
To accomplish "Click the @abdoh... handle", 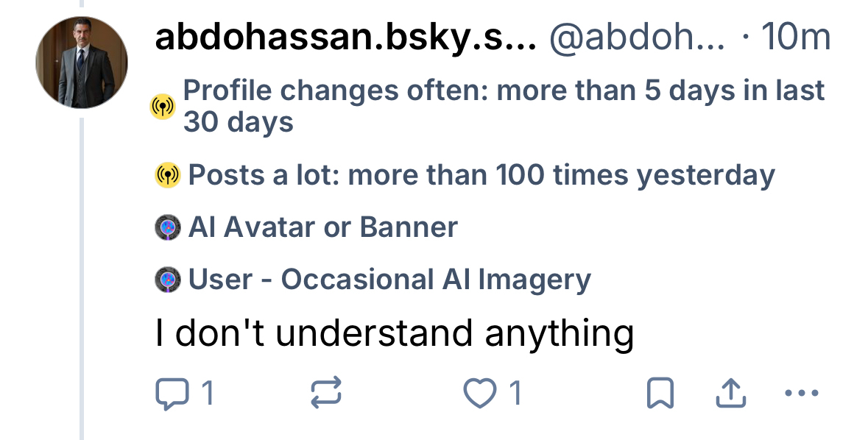I will 637,38.
